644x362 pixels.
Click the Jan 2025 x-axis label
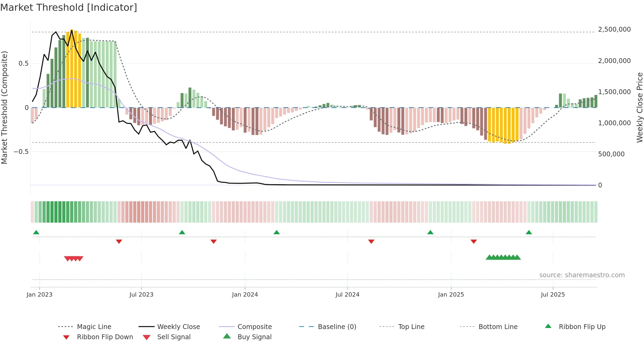(451, 294)
